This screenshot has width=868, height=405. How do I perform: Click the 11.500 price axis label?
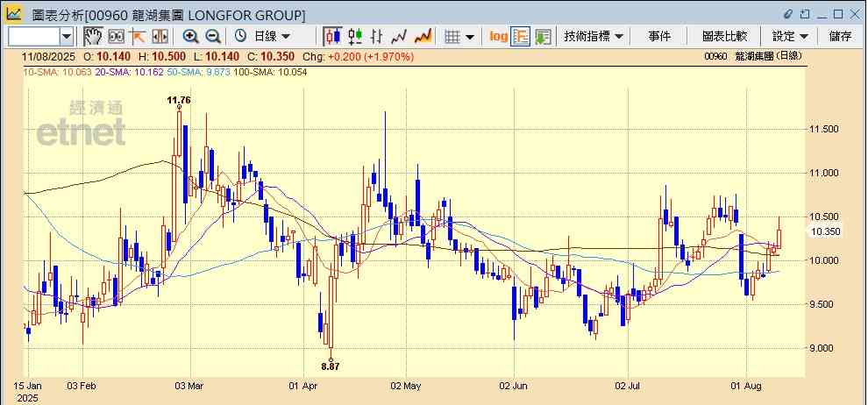[823, 129]
